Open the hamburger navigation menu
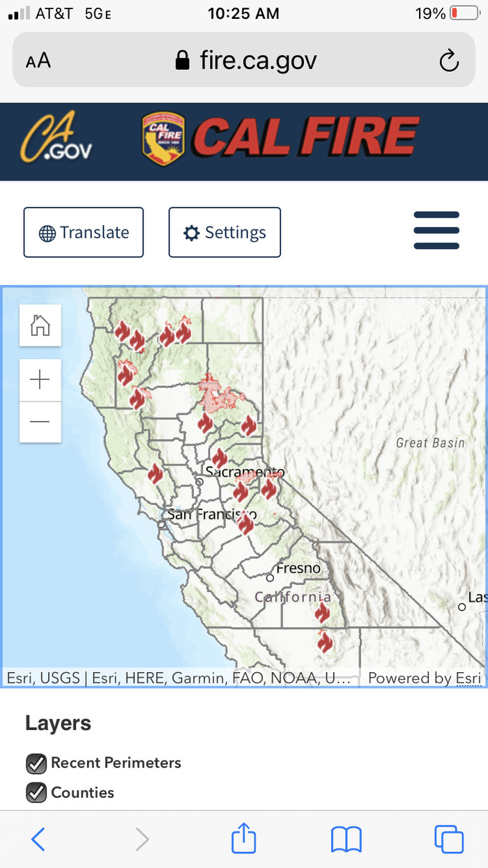Image resolution: width=488 pixels, height=868 pixels. coord(436,231)
